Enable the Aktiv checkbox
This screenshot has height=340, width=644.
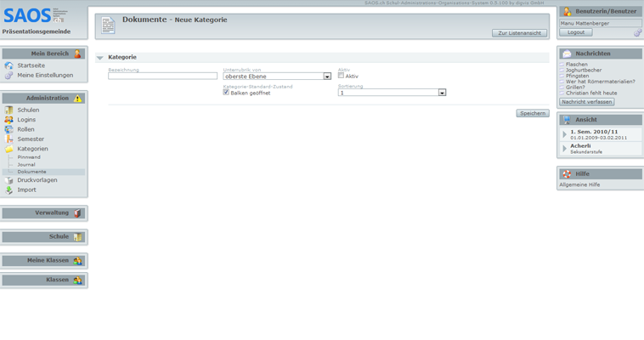coord(341,76)
